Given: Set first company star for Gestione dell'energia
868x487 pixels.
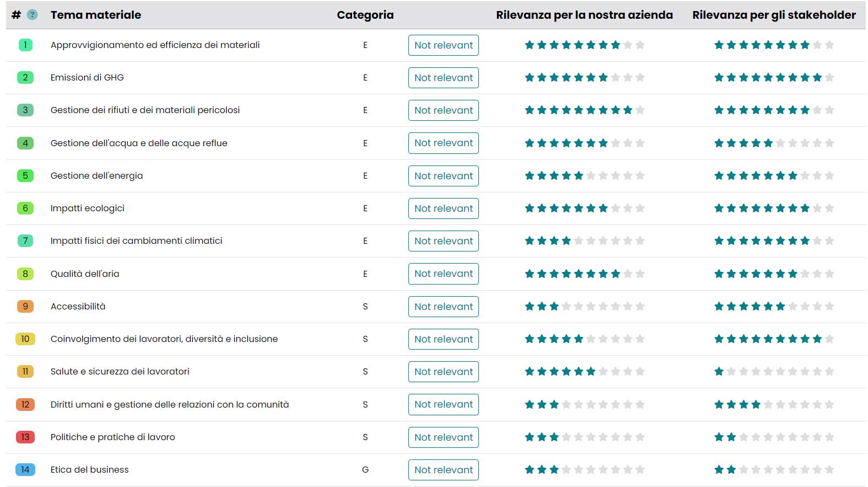Looking at the screenshot, I should tap(530, 176).
